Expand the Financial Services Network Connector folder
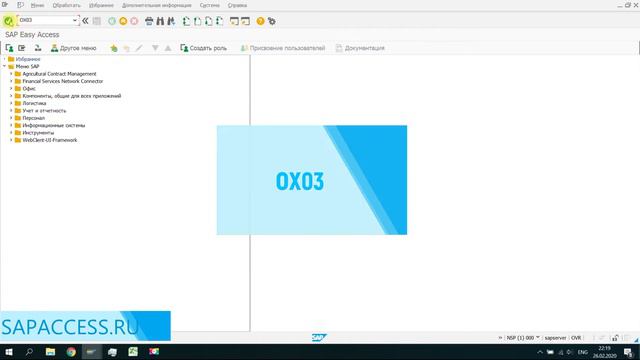640x360 pixels. (11, 81)
